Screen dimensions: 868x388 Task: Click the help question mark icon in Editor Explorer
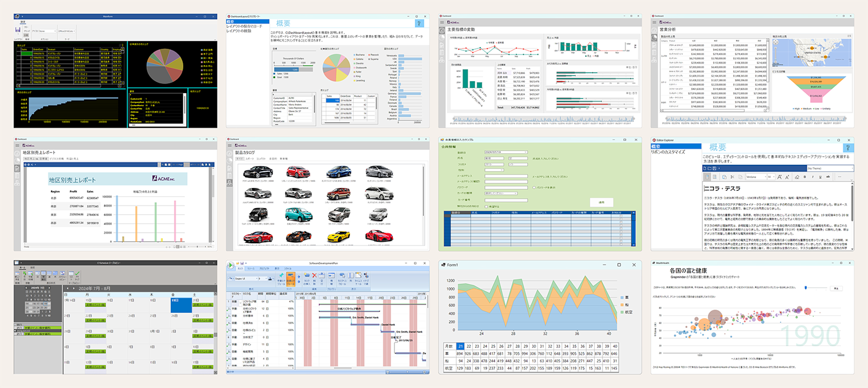[x=848, y=147]
